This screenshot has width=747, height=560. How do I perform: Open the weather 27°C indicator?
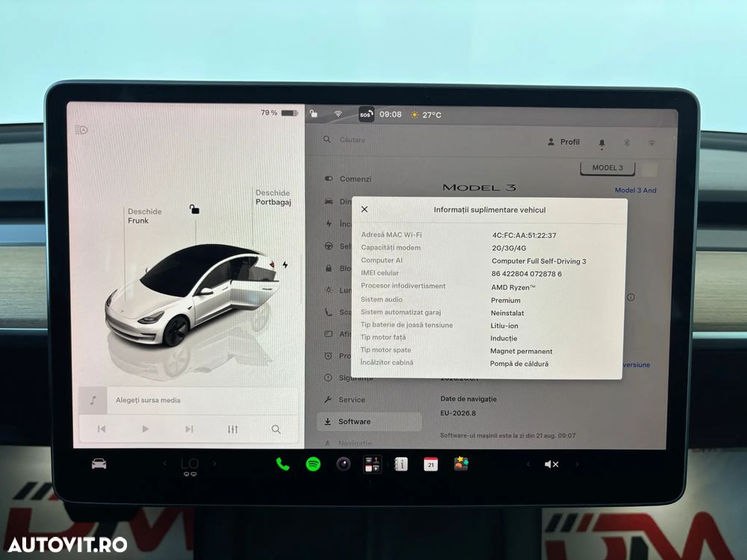[426, 115]
